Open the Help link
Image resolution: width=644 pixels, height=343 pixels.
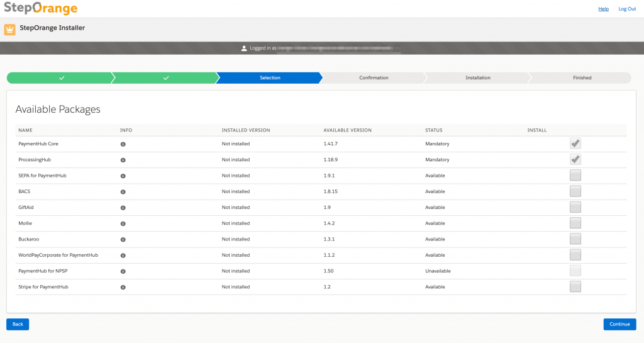pos(603,9)
